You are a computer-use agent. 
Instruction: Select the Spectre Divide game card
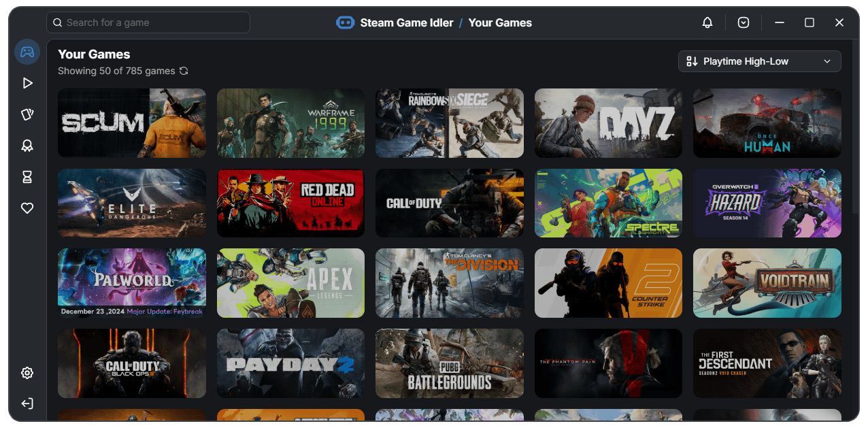608,203
